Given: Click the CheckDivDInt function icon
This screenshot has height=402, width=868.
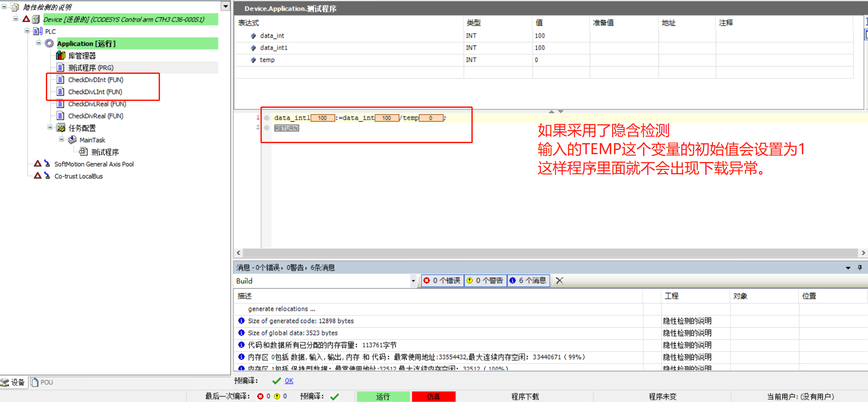Looking at the screenshot, I should [61, 79].
